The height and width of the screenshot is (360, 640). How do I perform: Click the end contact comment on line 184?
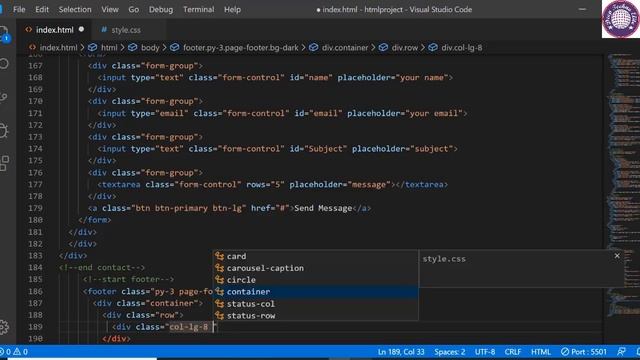(x=102, y=268)
